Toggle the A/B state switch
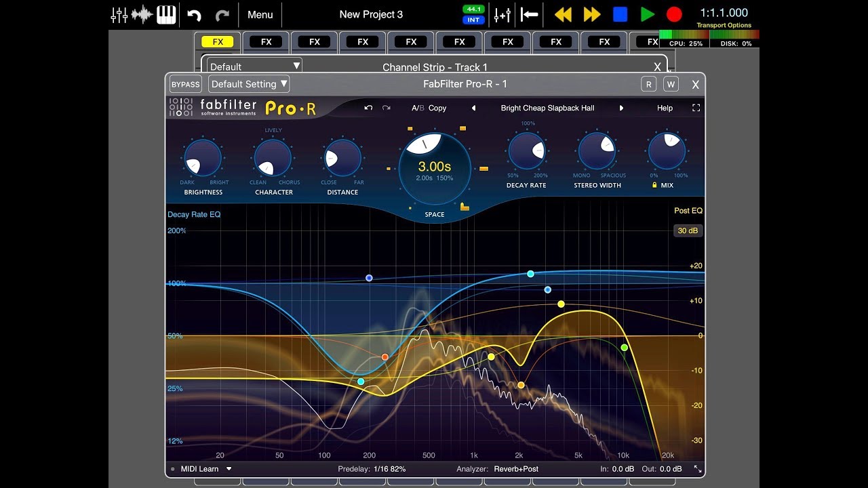Screen dimensions: 868x488 [x=418, y=108]
